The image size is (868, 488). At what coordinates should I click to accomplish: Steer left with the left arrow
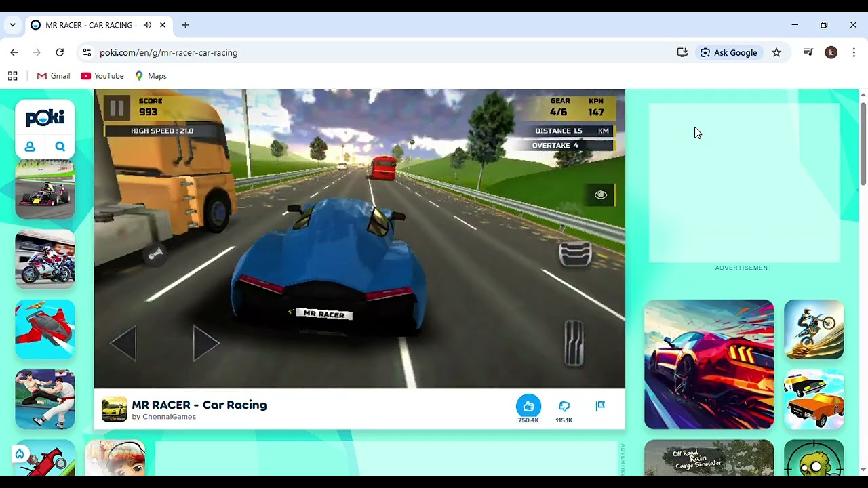tap(123, 344)
